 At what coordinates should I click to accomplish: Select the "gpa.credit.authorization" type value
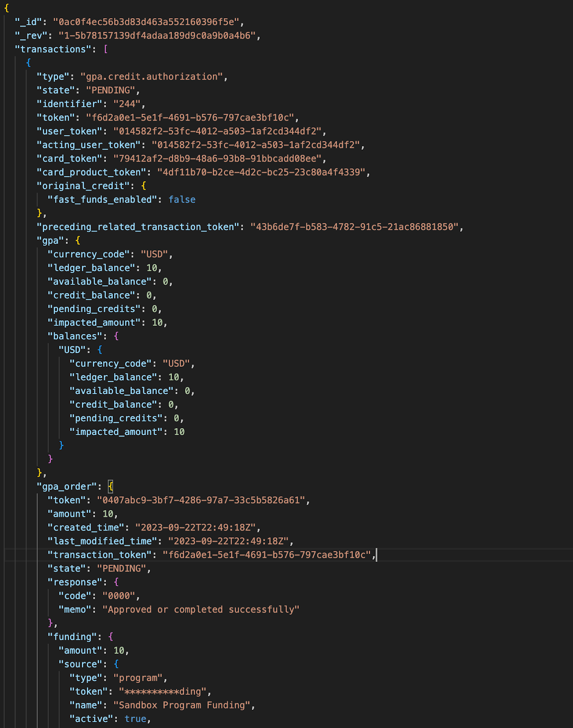[151, 76]
